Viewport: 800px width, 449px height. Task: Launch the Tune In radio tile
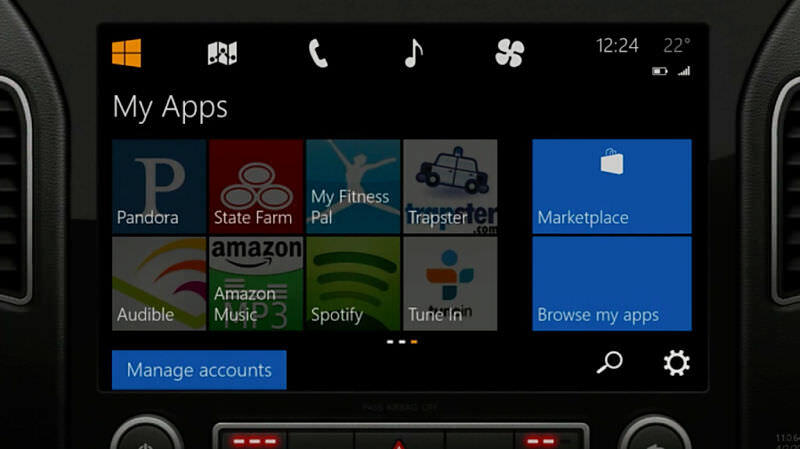pyautogui.click(x=450, y=283)
